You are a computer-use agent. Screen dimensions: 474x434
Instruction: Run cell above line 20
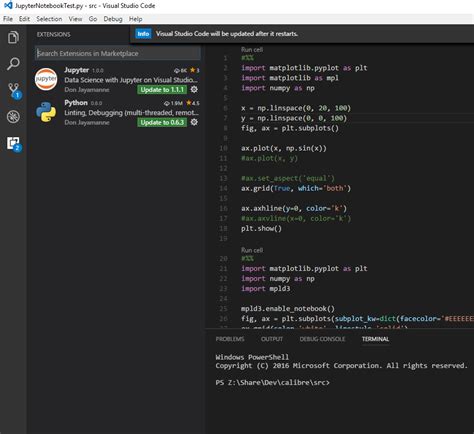coord(252,250)
